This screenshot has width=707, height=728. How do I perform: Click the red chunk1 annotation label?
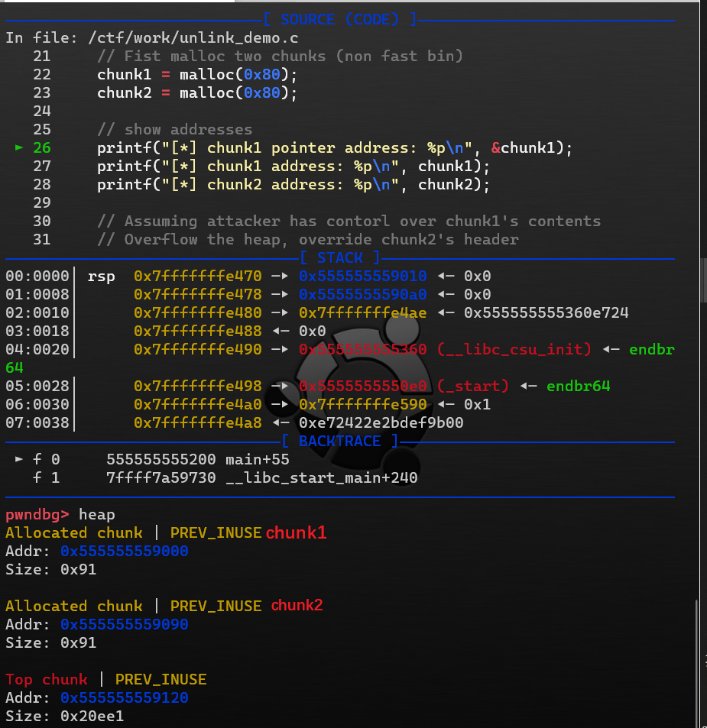(297, 532)
